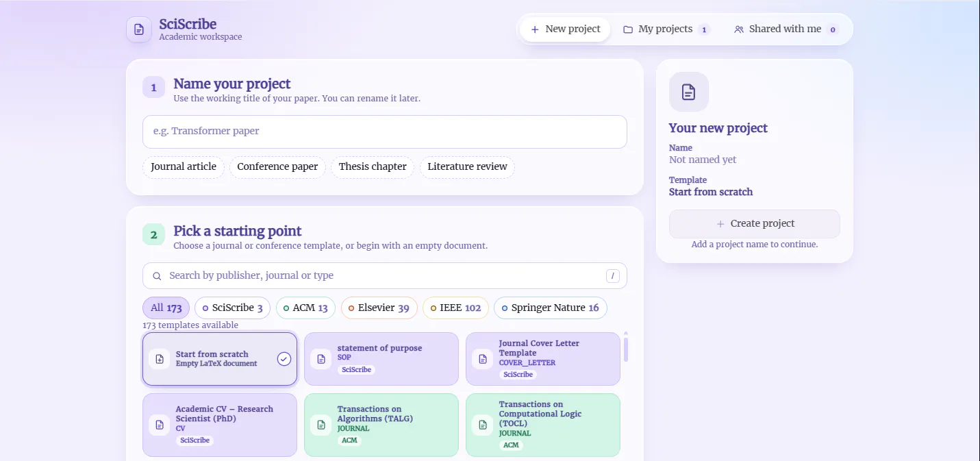
Task: Filter templates by SciScribe
Action: [x=233, y=308]
